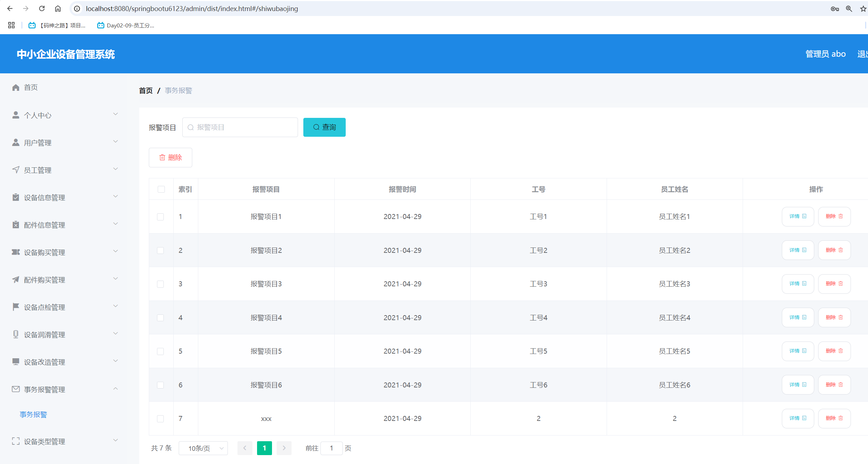The height and width of the screenshot is (464, 868).
Task: Toggle the select-all checkbox in table header
Action: tap(161, 189)
